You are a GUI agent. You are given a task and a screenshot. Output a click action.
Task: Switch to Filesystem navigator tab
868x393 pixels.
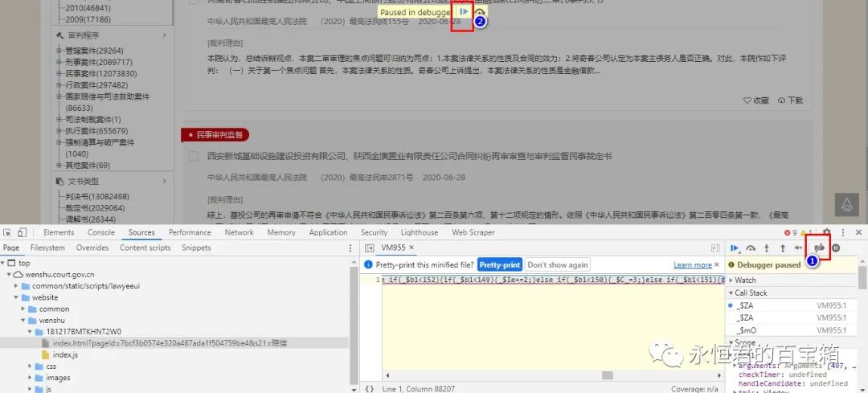click(47, 248)
